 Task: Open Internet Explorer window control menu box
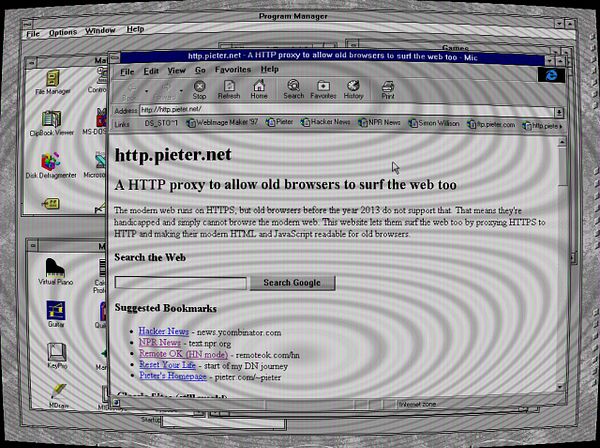click(114, 58)
